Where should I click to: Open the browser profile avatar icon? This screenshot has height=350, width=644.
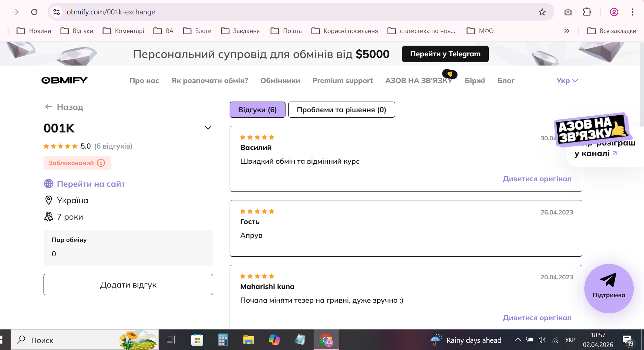pyautogui.click(x=614, y=12)
